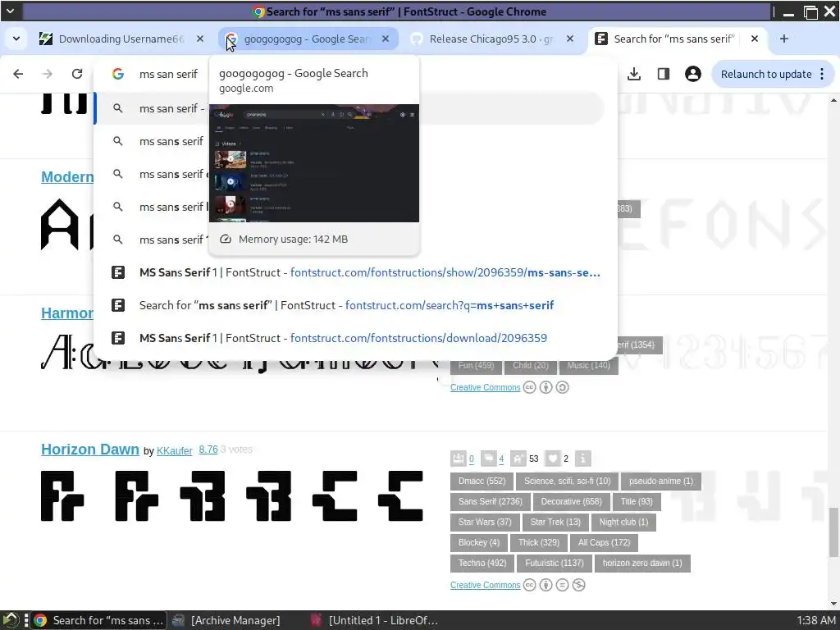Close the Search for ms sans serif tab

tap(755, 39)
